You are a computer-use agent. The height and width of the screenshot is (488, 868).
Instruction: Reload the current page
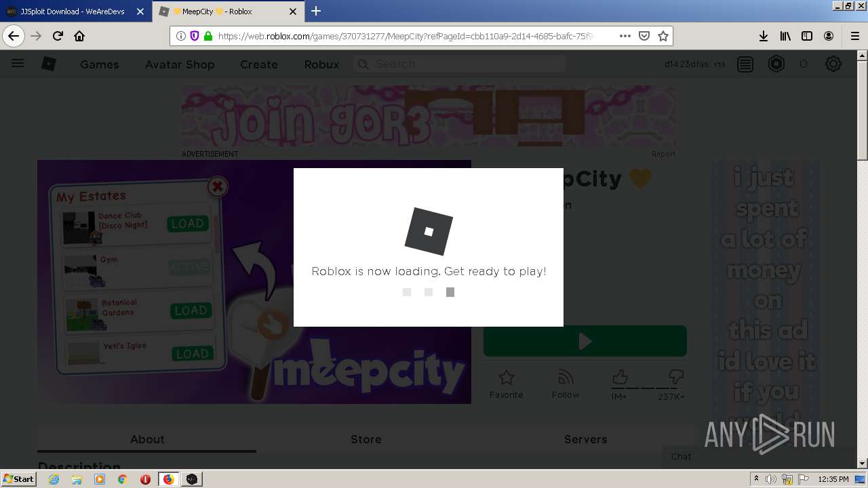(x=58, y=36)
